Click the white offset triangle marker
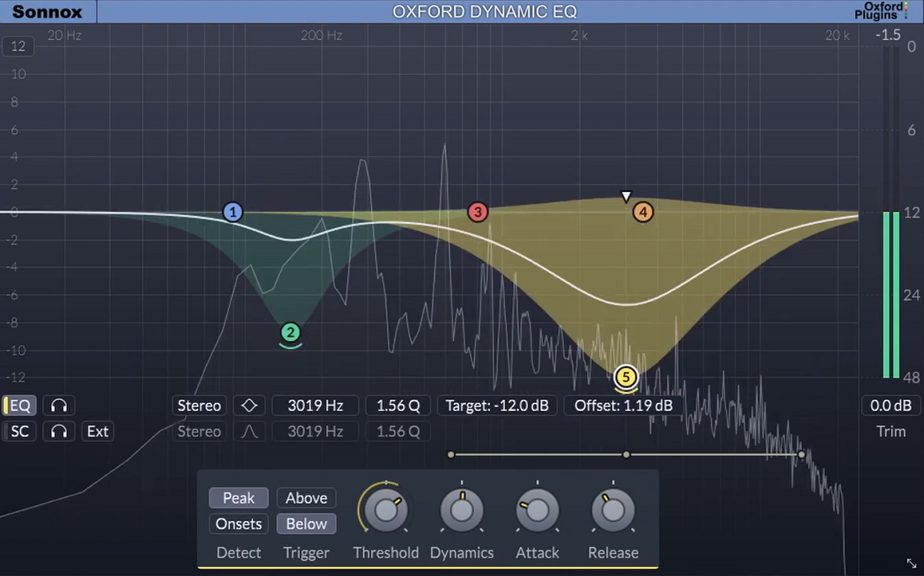The width and height of the screenshot is (924, 576). point(625,196)
